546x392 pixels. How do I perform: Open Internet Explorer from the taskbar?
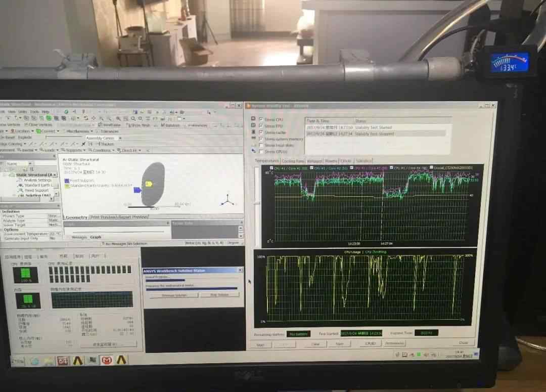pos(34,361)
